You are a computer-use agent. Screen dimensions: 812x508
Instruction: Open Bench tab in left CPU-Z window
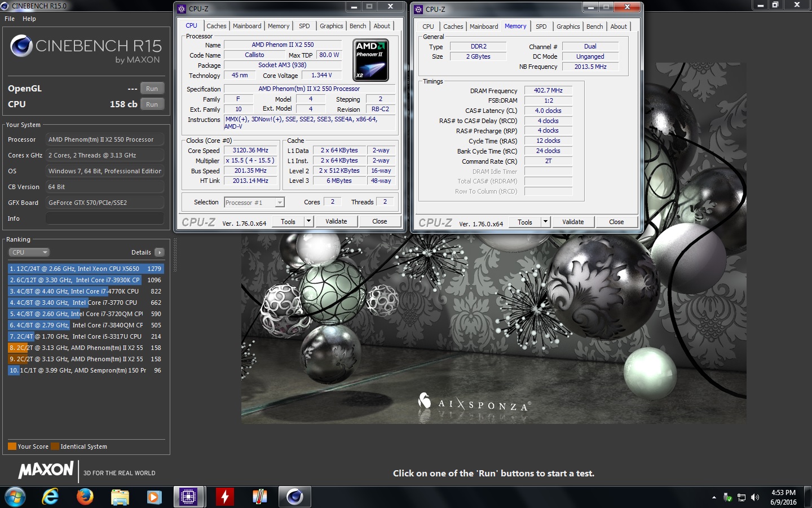point(358,26)
